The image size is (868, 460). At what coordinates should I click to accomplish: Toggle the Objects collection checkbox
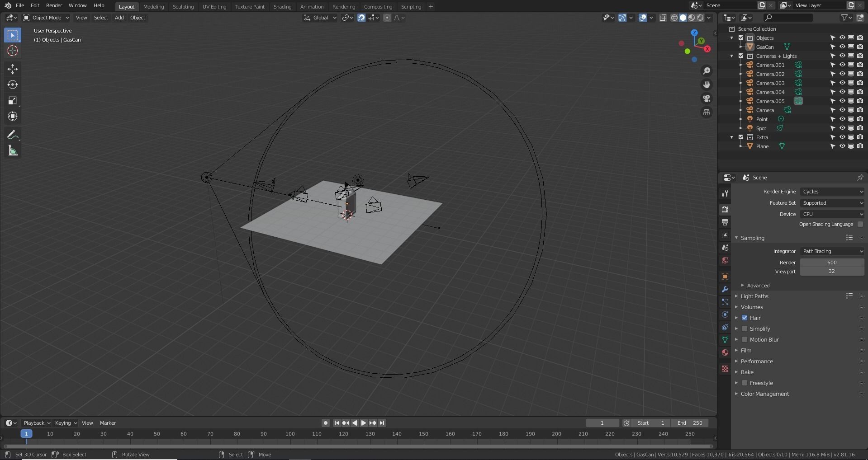[x=741, y=38]
